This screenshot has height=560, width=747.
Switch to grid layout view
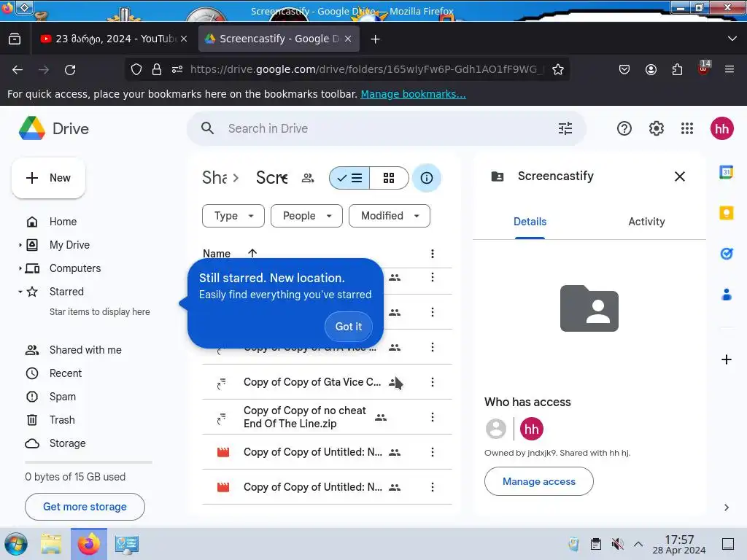389,178
